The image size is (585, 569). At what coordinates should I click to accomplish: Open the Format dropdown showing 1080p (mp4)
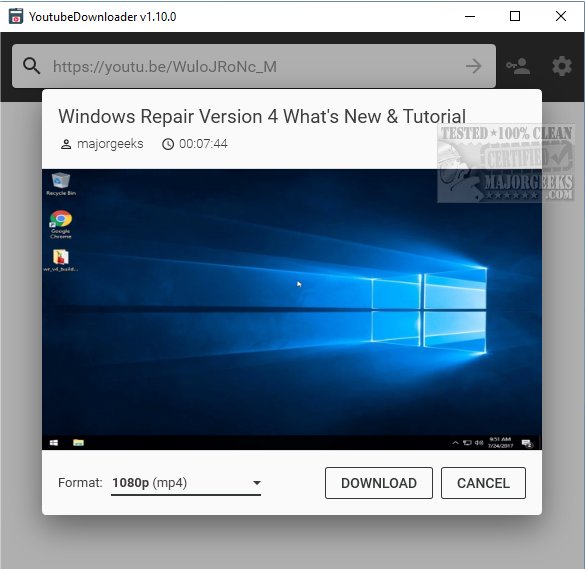186,483
